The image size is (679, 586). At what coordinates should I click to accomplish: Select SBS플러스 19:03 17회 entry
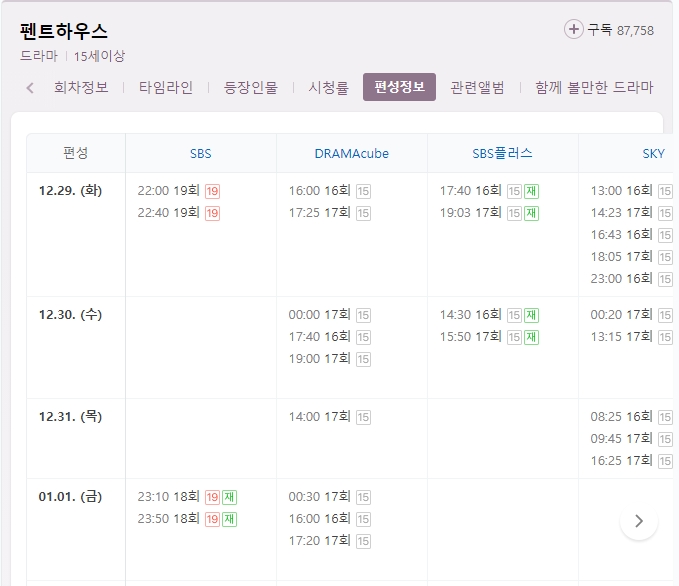[x=471, y=213]
